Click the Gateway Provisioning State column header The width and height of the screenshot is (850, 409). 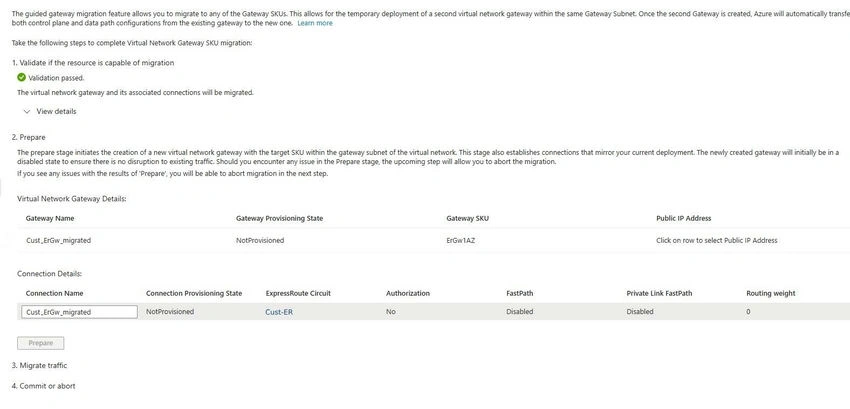pyautogui.click(x=280, y=218)
